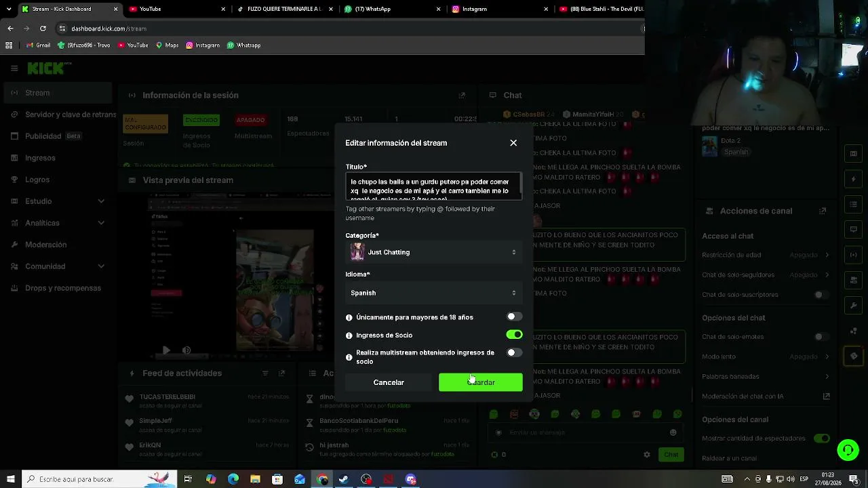Screen dimensions: 868x488
Task: Click the Kick logo
Action: (x=50, y=68)
